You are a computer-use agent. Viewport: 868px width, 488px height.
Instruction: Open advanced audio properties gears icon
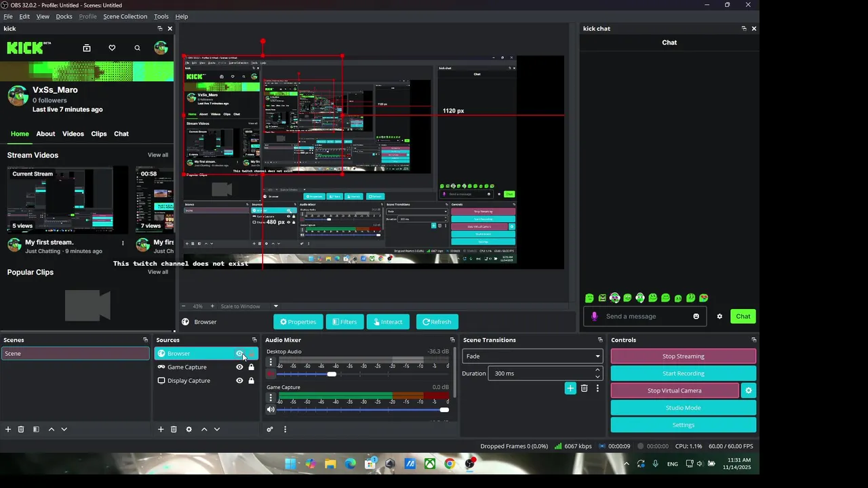(270, 429)
